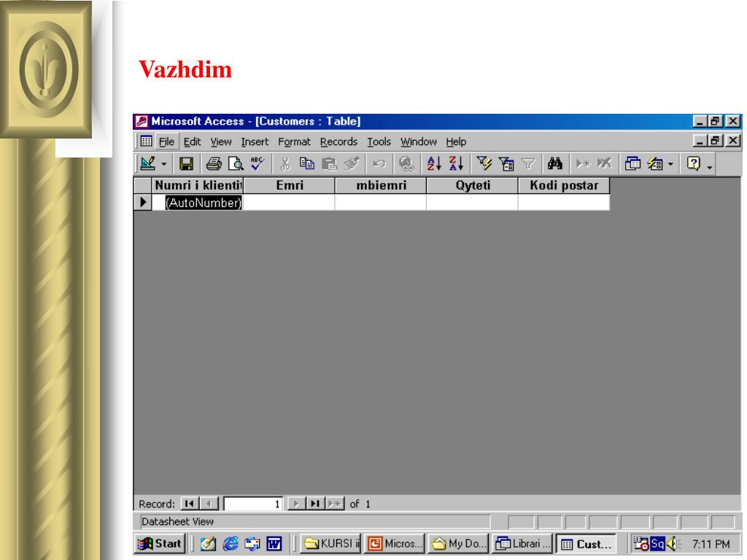Click Filter By Selection lightning funnel icon
The height and width of the screenshot is (560, 747).
pyautogui.click(x=484, y=164)
